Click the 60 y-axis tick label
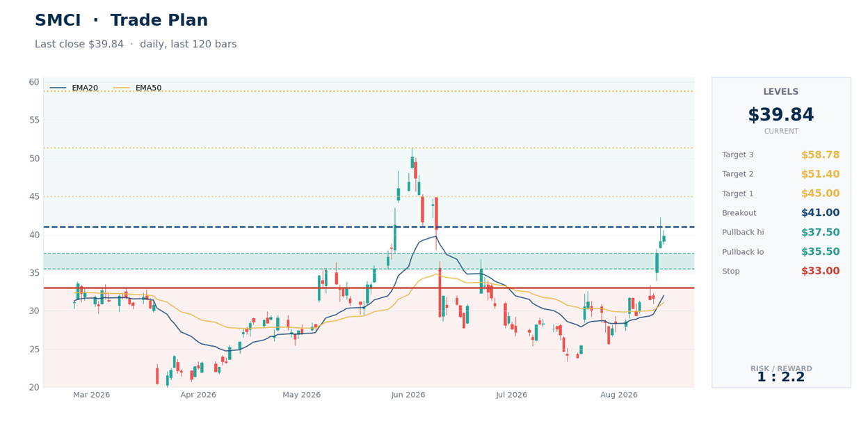The image size is (868, 431). 34,82
